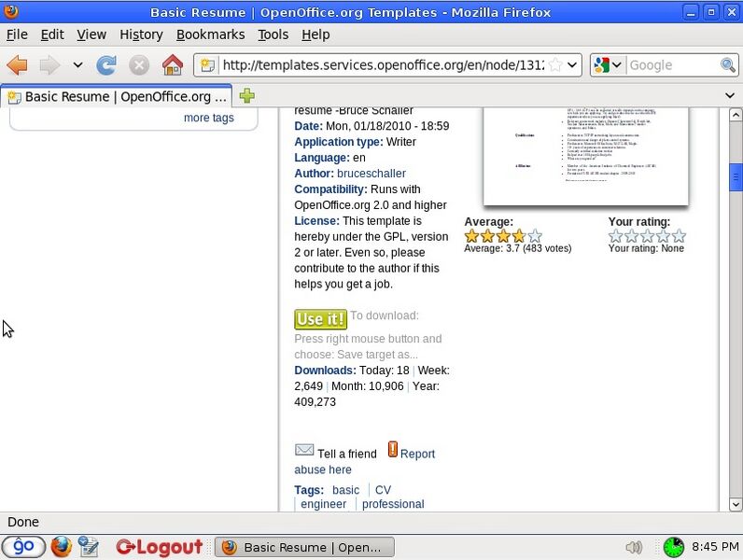The image size is (743, 560).
Task: Click the page icon on the Basic Resume tab
Action: point(14,97)
